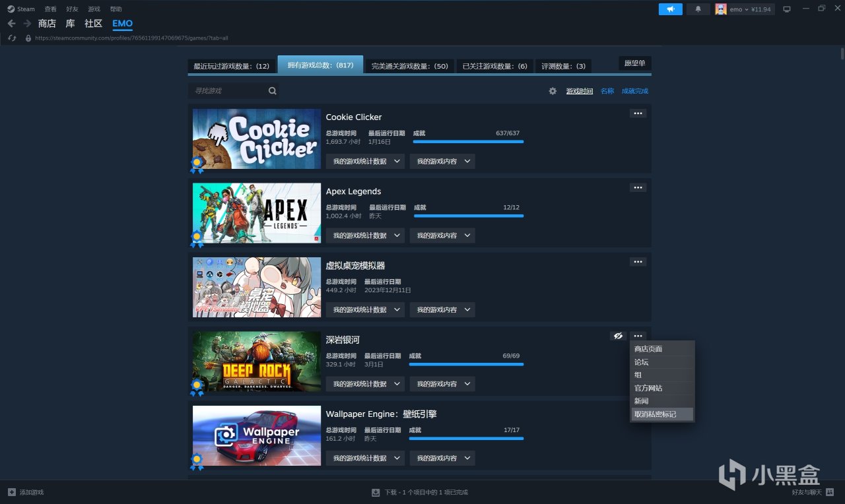Expand 我的游戏统计数据 for Wallpaper Engine

coord(365,458)
